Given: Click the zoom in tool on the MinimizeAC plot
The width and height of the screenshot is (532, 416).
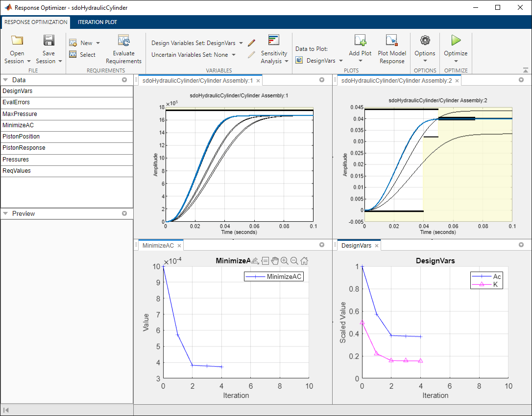Looking at the screenshot, I should click(284, 261).
